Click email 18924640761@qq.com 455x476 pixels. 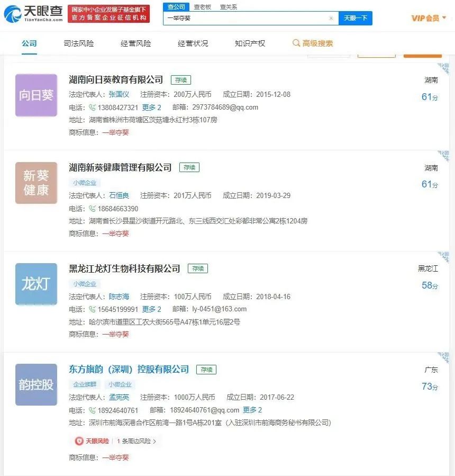pos(204,410)
